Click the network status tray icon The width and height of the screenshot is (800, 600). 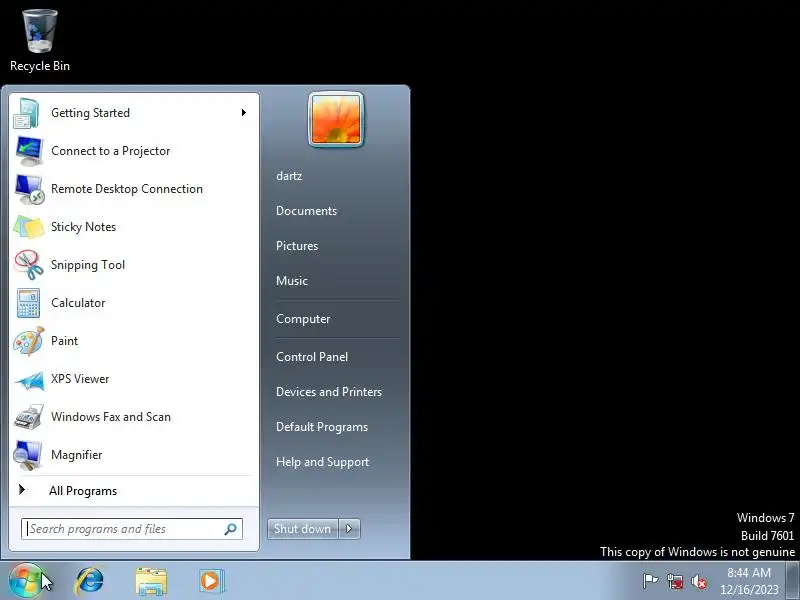click(674, 581)
